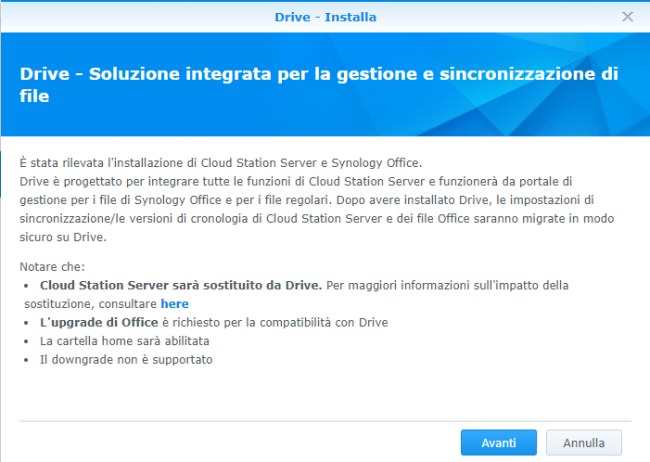Select the word "file" in banner heading
Image resolution: width=650 pixels, height=462 pixels.
[x=34, y=96]
